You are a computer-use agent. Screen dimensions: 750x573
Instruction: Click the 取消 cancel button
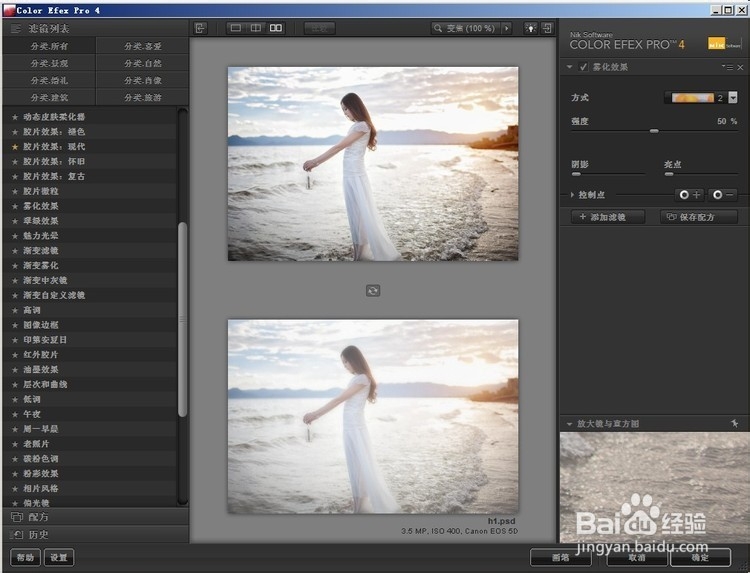tap(637, 557)
